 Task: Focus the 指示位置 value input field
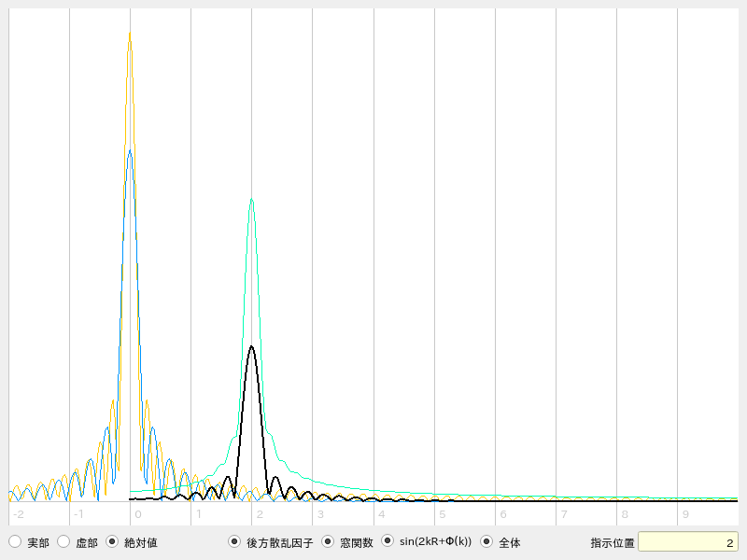click(687, 542)
